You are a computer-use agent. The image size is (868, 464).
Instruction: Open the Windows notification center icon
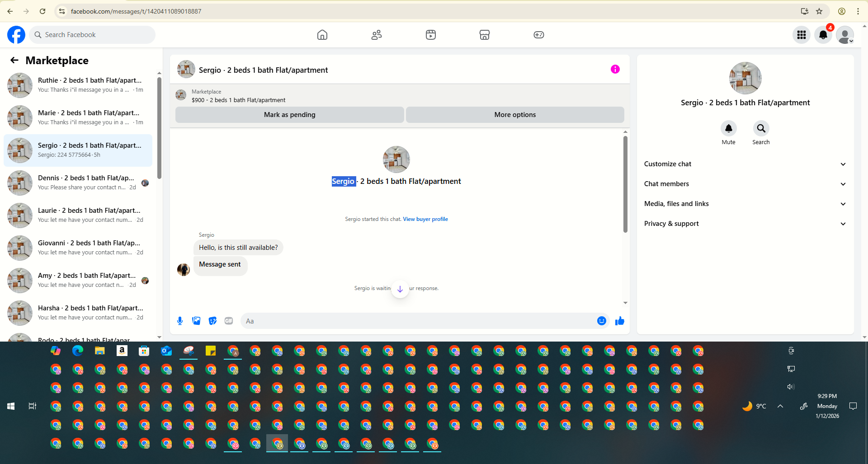[x=853, y=406]
